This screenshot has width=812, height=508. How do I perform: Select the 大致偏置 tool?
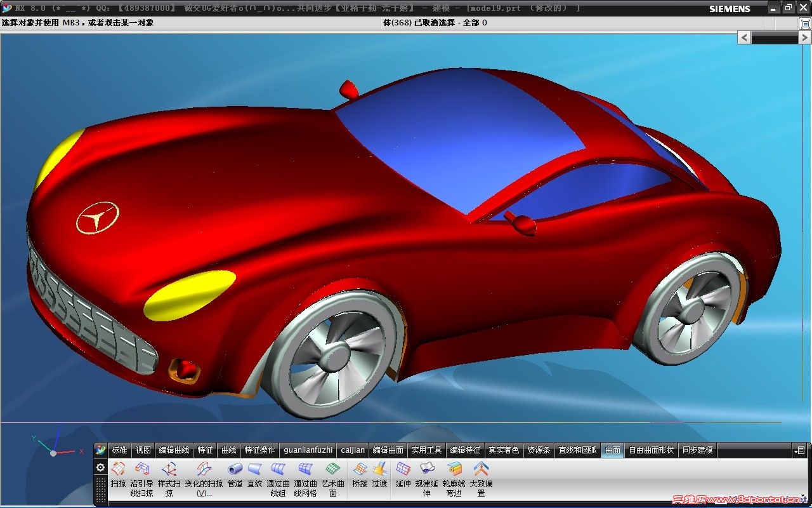tap(481, 478)
